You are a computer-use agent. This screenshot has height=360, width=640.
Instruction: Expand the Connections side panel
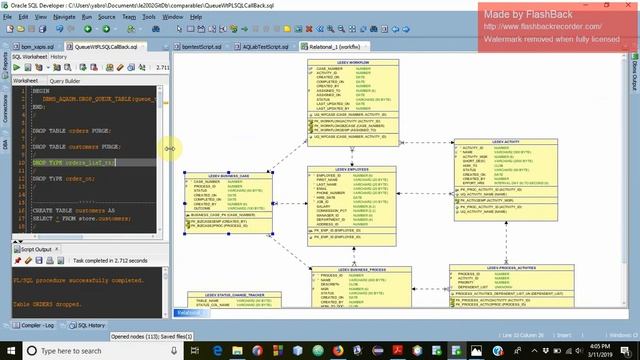(5, 108)
